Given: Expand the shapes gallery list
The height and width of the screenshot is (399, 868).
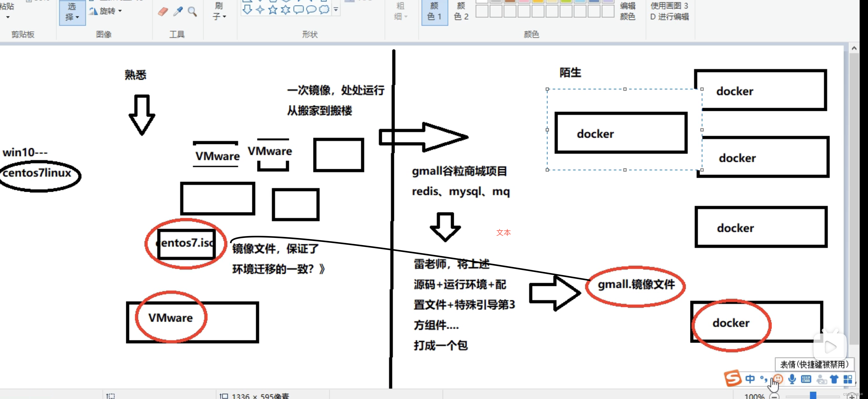Looking at the screenshot, I should [x=336, y=9].
